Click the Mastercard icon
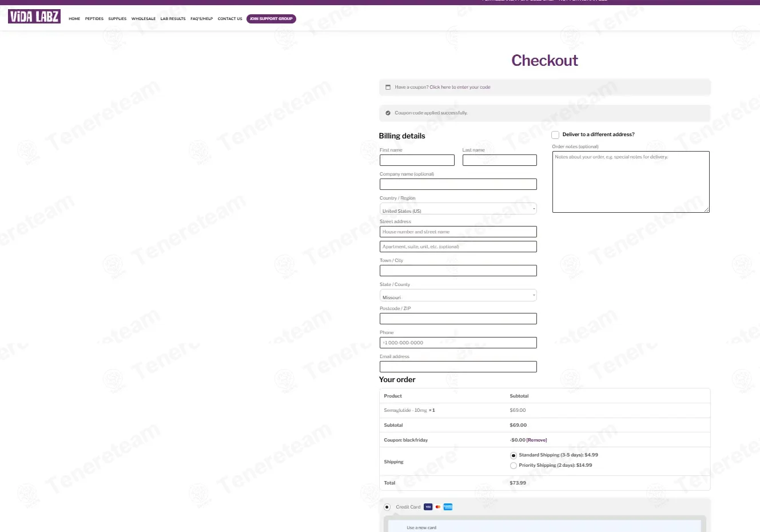The width and height of the screenshot is (760, 532). pyautogui.click(x=437, y=507)
